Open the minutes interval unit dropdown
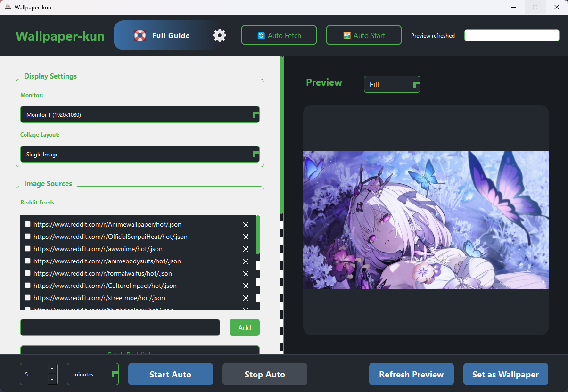This screenshot has height=392, width=568. pyautogui.click(x=93, y=374)
